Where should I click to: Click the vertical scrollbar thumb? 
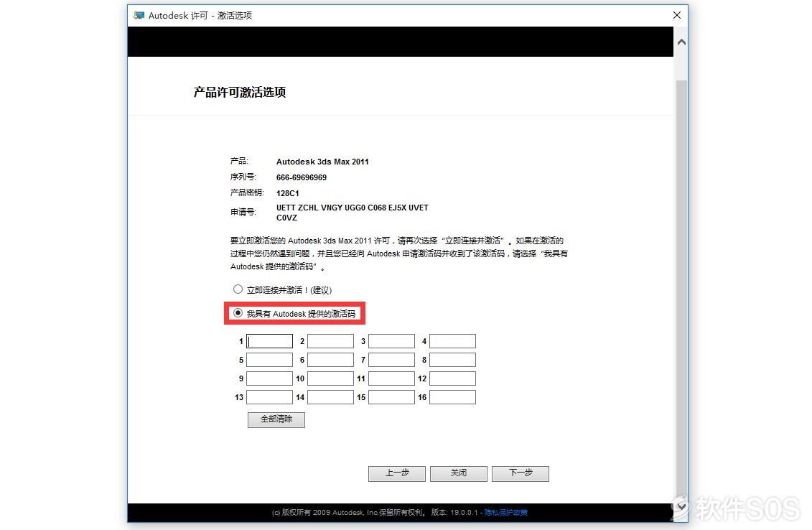[x=681, y=287]
